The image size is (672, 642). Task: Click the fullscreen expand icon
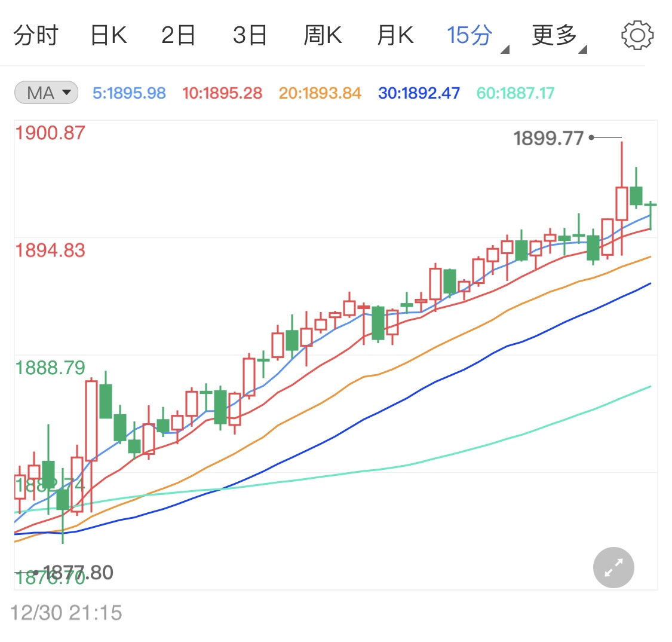(x=613, y=567)
